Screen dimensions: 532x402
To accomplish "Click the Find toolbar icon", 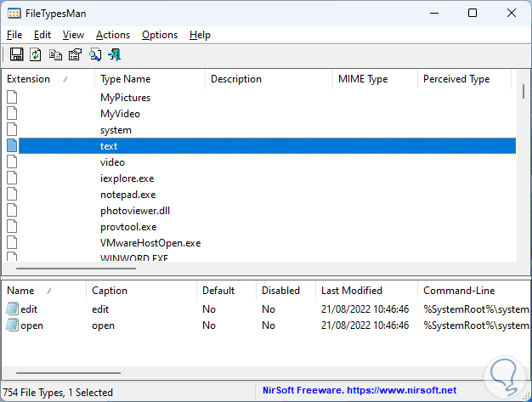I will pyautogui.click(x=94, y=55).
